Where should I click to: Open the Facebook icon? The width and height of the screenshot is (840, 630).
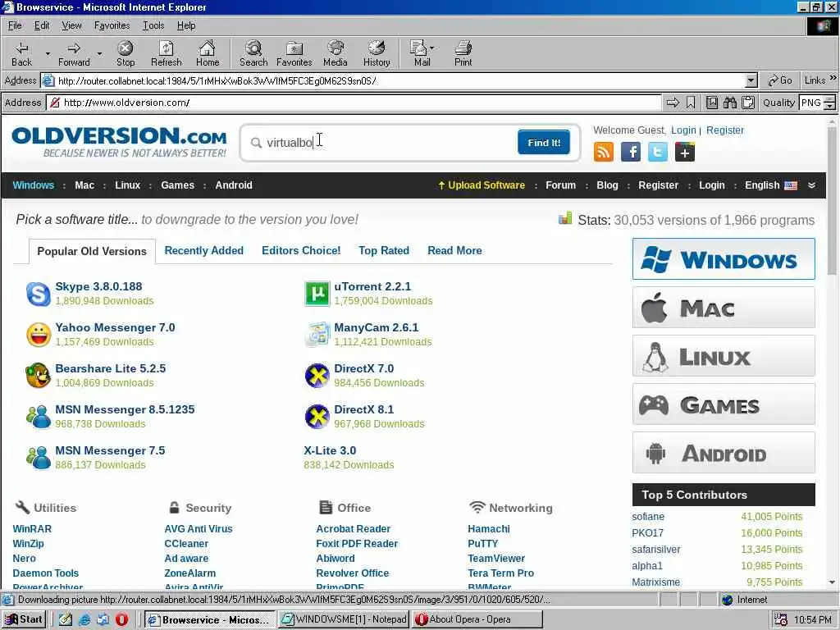[x=631, y=152]
